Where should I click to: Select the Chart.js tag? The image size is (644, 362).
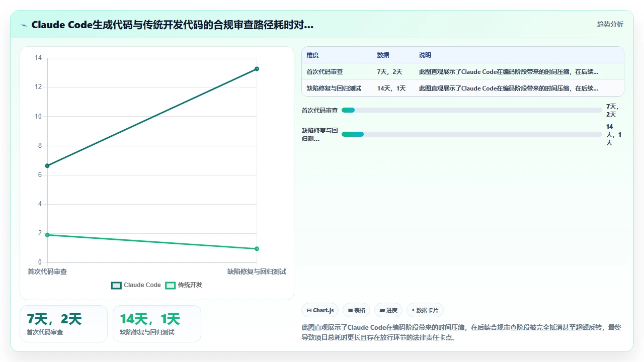click(x=320, y=310)
